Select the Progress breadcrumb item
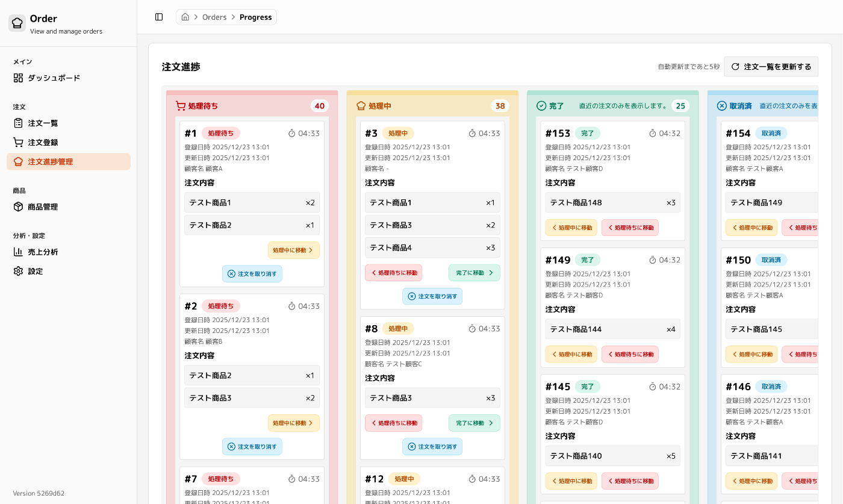 (x=255, y=17)
